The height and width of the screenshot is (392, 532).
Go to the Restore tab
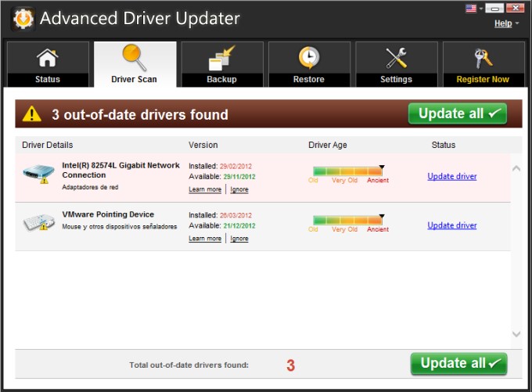(x=309, y=64)
